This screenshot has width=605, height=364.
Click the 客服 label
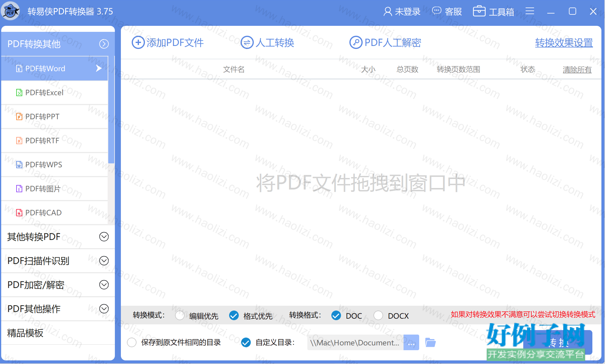click(x=453, y=12)
